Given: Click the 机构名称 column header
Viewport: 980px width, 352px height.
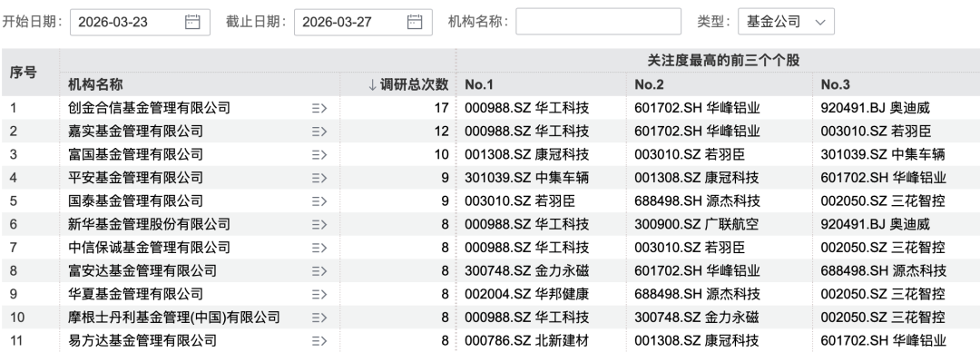Looking at the screenshot, I should click(x=95, y=84).
